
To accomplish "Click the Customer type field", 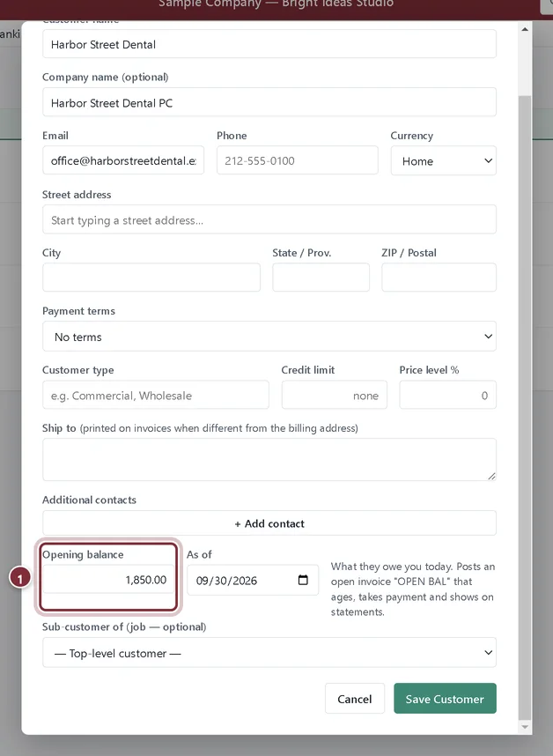I will [x=156, y=395].
